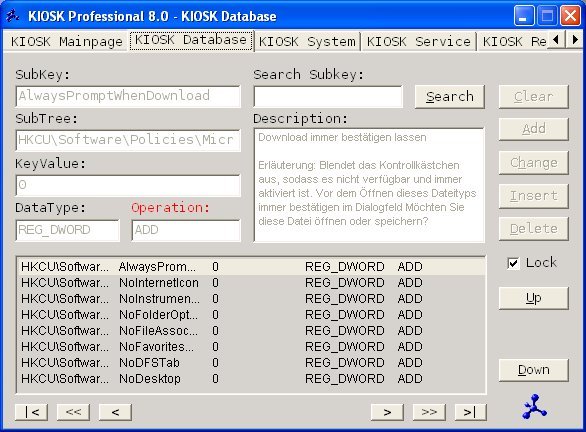This screenshot has height=432, width=586.
Task: Open the KIOSK System tab
Action: click(x=307, y=41)
